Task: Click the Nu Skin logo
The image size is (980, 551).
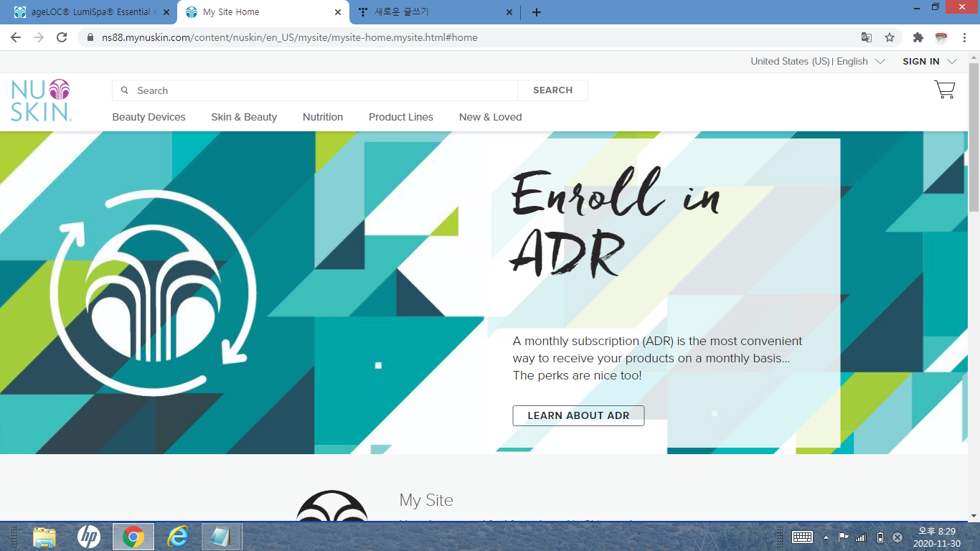Action: click(x=41, y=100)
